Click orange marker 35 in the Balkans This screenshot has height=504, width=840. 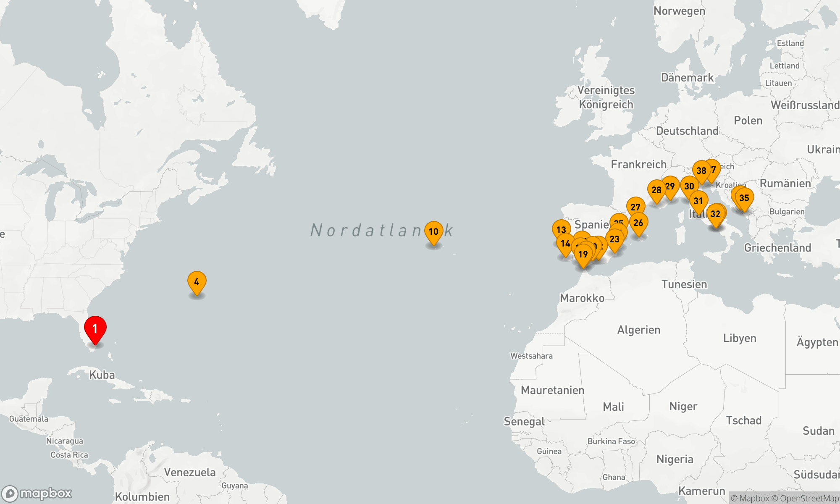[x=744, y=198]
